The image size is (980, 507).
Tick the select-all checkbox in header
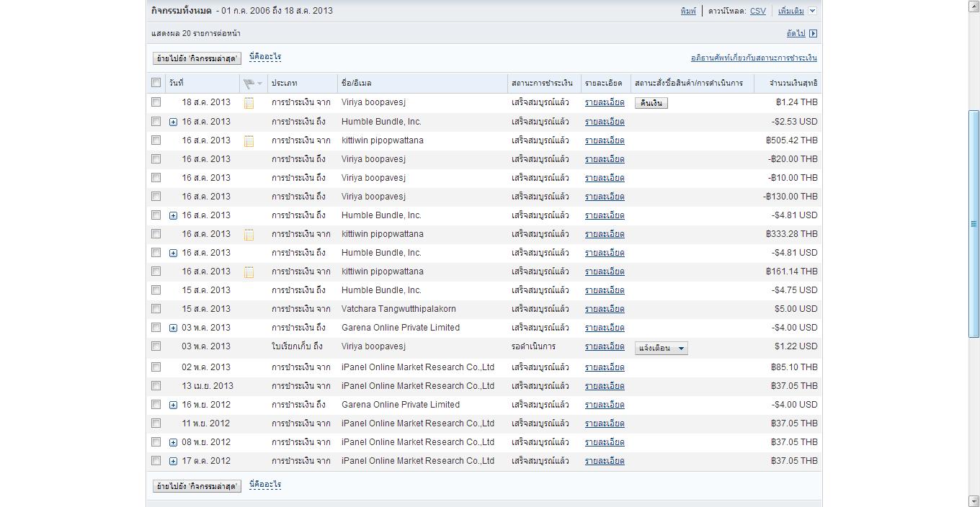(156, 83)
